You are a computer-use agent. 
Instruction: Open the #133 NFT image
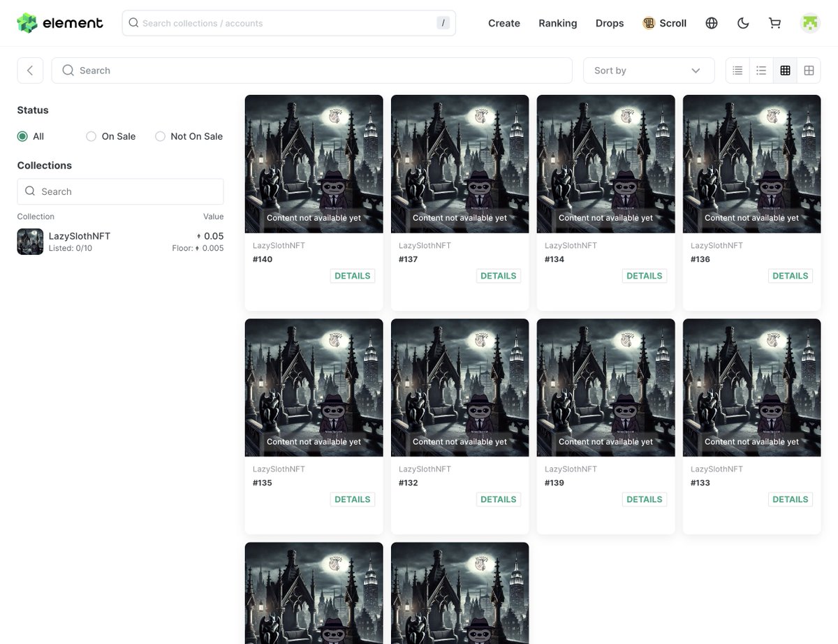[752, 388]
